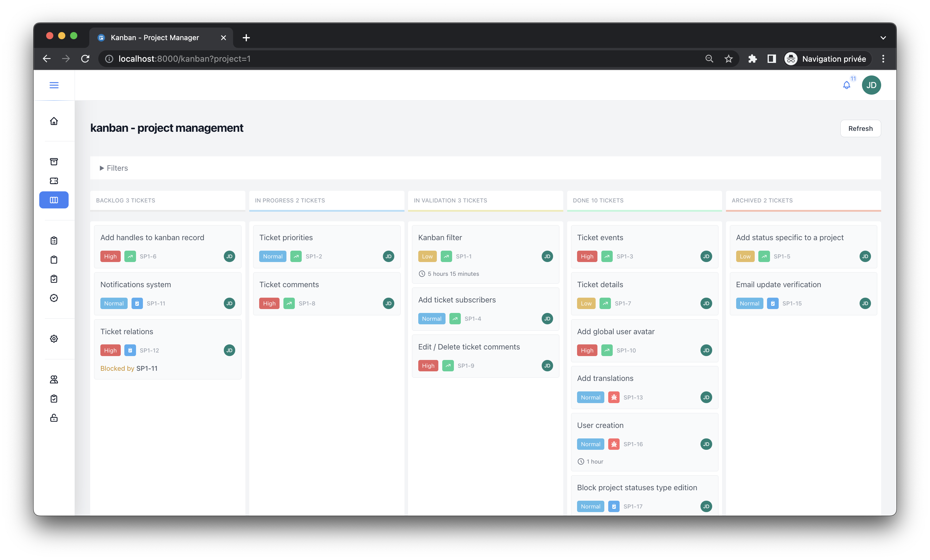This screenshot has height=560, width=930.
Task: Open the tickets sidebar icon
Action: 54,181
